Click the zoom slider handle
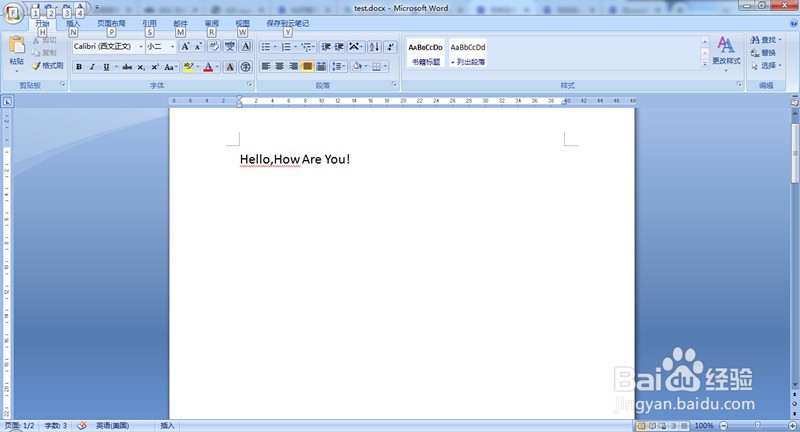This screenshot has height=432, width=800. pyautogui.click(x=758, y=425)
